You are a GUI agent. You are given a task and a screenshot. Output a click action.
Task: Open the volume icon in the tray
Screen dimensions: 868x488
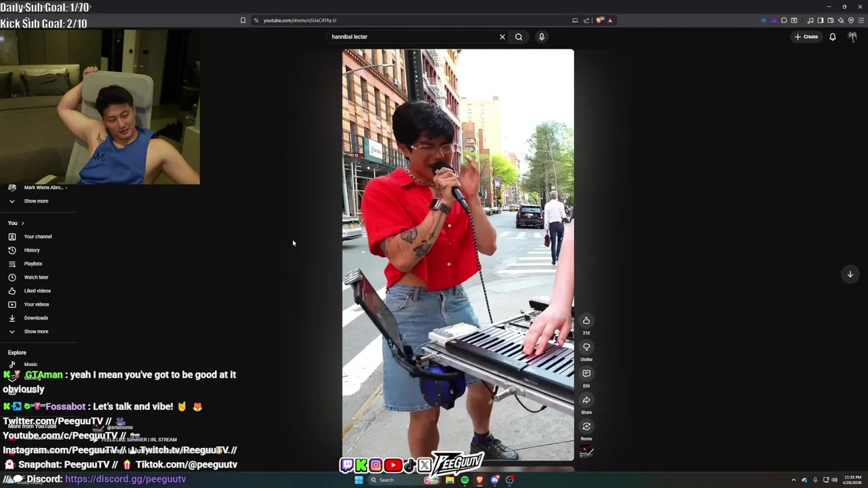tap(834, 480)
